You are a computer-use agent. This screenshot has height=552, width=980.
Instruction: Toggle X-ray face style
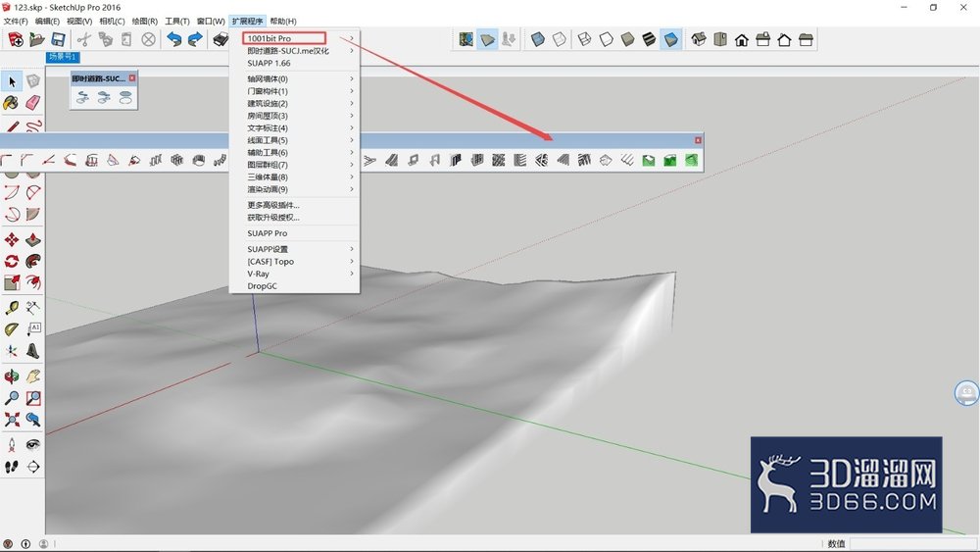click(x=537, y=39)
